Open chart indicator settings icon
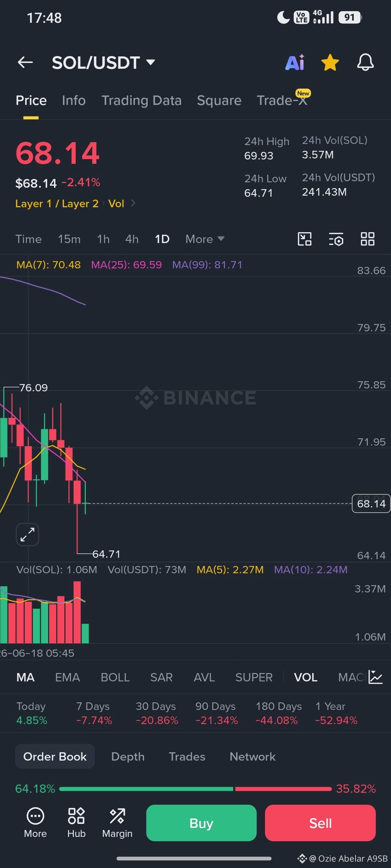The height and width of the screenshot is (868, 391). coord(336,239)
